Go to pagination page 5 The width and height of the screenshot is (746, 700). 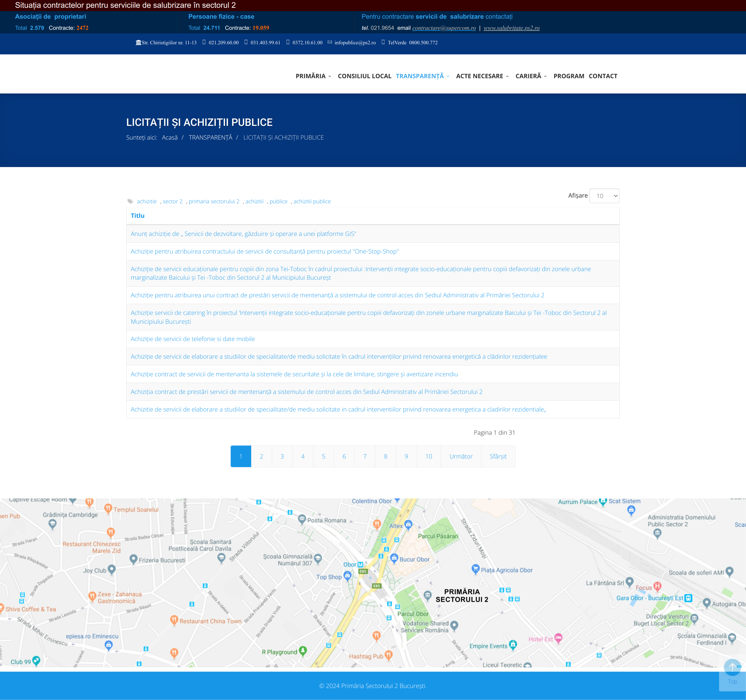[x=323, y=456]
